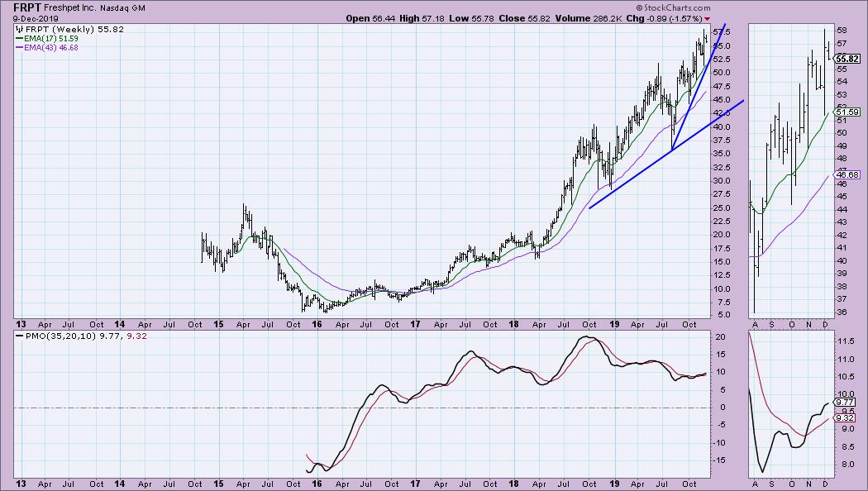The image size is (868, 491).
Task: Click year 18 on price chart time axis
Action: point(513,324)
